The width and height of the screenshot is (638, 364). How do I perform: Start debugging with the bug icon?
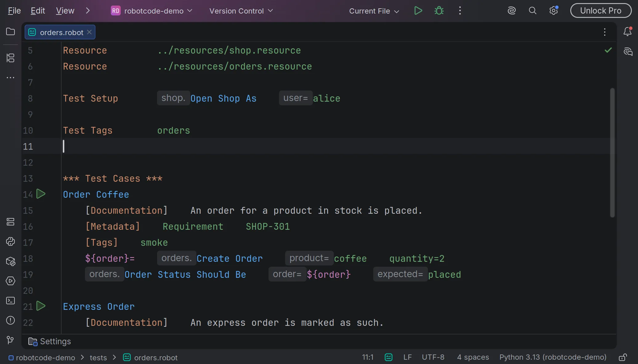pos(439,11)
